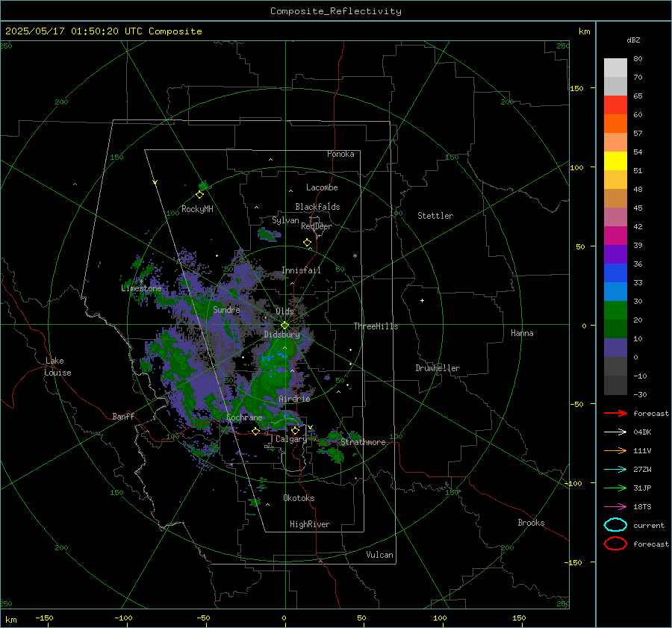Click the Hanna town label
The height and width of the screenshot is (628, 672).
click(x=522, y=333)
